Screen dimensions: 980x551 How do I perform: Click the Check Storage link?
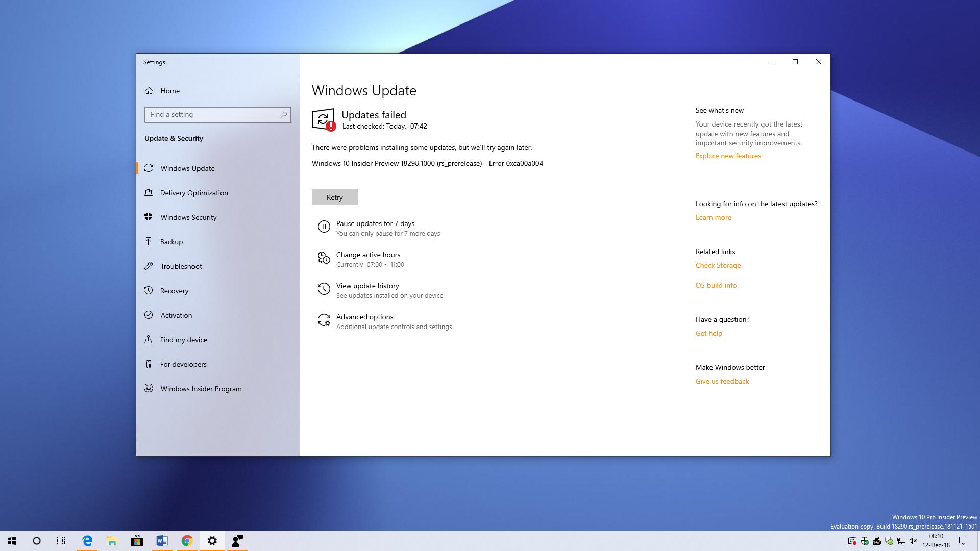718,266
